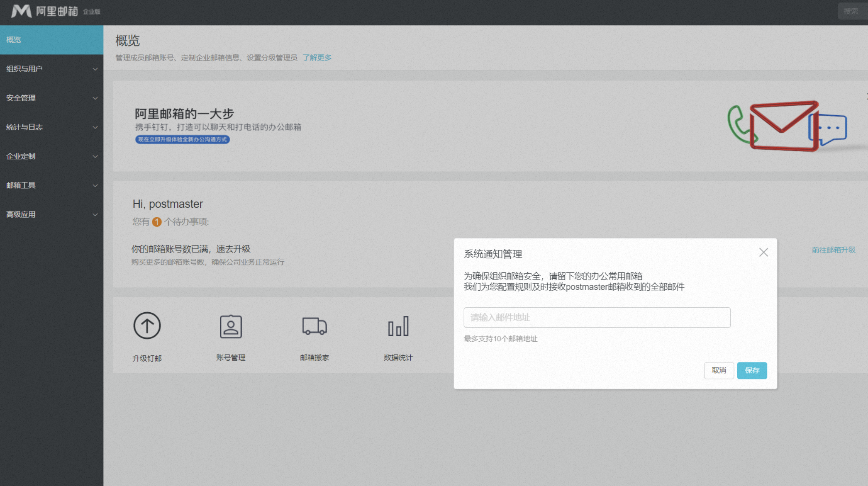Click the 邮箱搬家 label

tap(315, 357)
